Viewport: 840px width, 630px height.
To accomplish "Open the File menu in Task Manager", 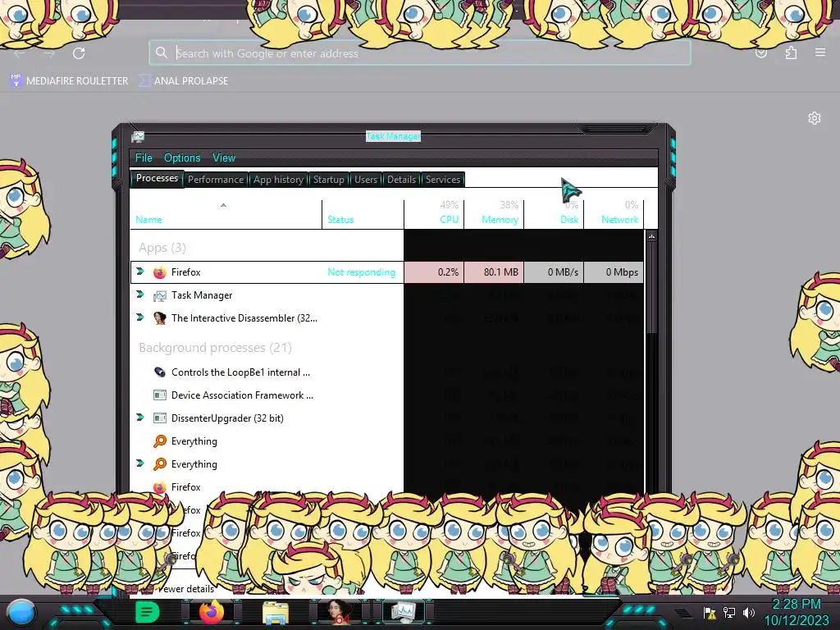I will 144,157.
